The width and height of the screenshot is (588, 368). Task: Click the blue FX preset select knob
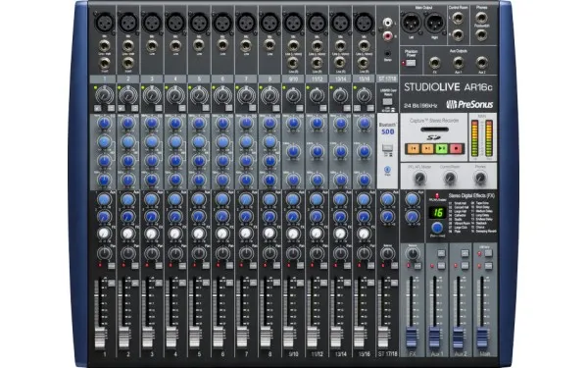pos(437,228)
